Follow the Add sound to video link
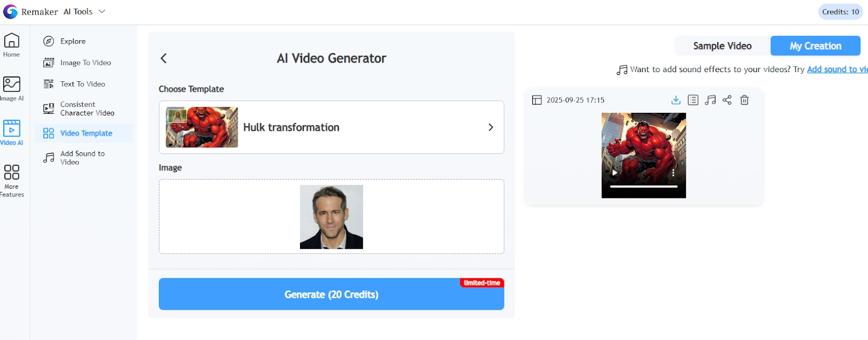Image resolution: width=868 pixels, height=340 pixels. point(837,69)
